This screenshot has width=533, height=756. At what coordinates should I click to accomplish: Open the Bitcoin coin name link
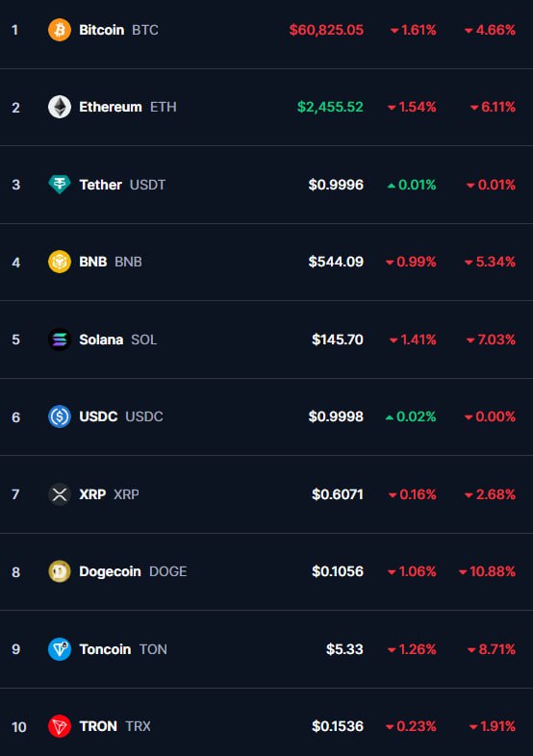tap(101, 30)
